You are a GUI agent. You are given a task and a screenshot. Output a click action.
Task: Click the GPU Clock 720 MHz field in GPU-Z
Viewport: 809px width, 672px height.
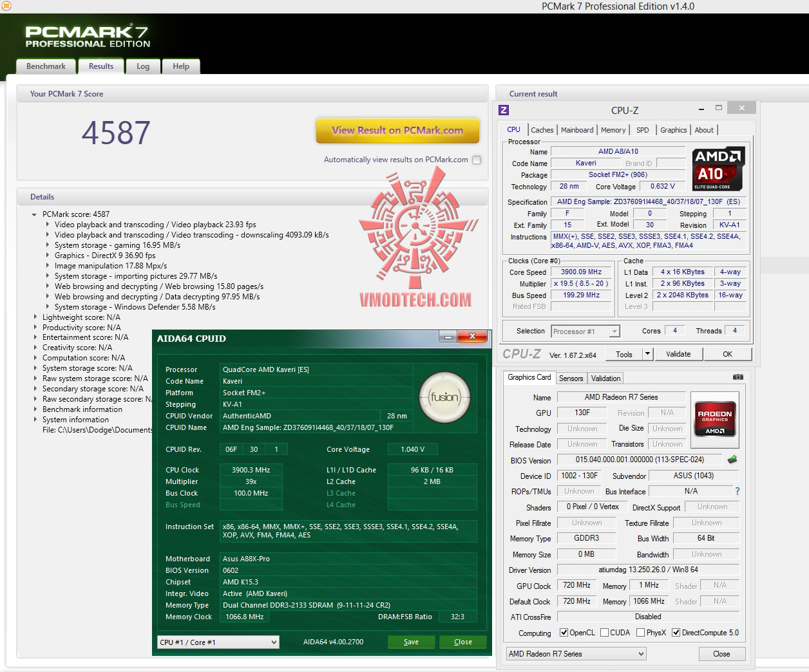pyautogui.click(x=576, y=585)
